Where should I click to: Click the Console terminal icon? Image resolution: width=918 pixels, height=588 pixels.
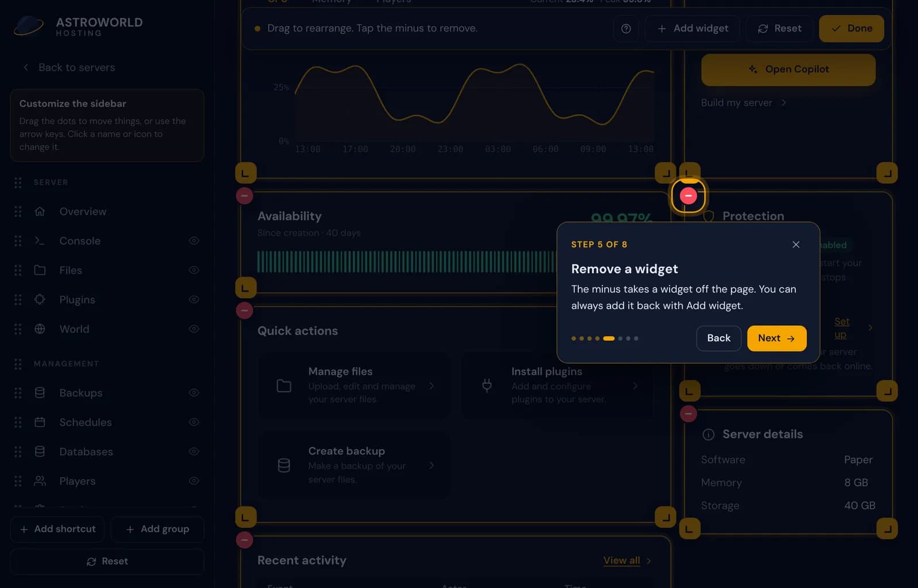click(40, 241)
